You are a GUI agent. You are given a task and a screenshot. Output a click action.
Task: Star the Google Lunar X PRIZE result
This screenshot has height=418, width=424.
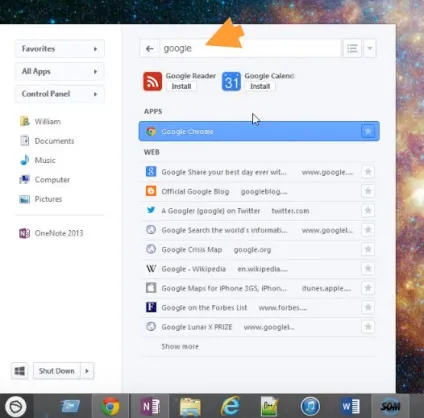point(368,326)
